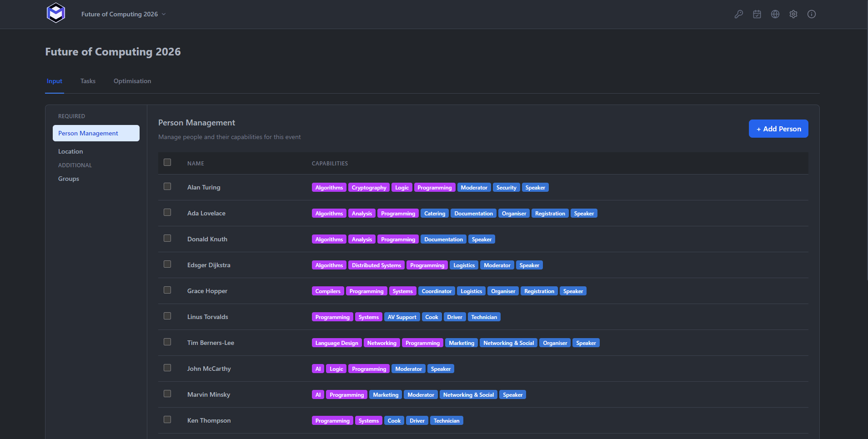Select Person Management sidebar item

[96, 133]
